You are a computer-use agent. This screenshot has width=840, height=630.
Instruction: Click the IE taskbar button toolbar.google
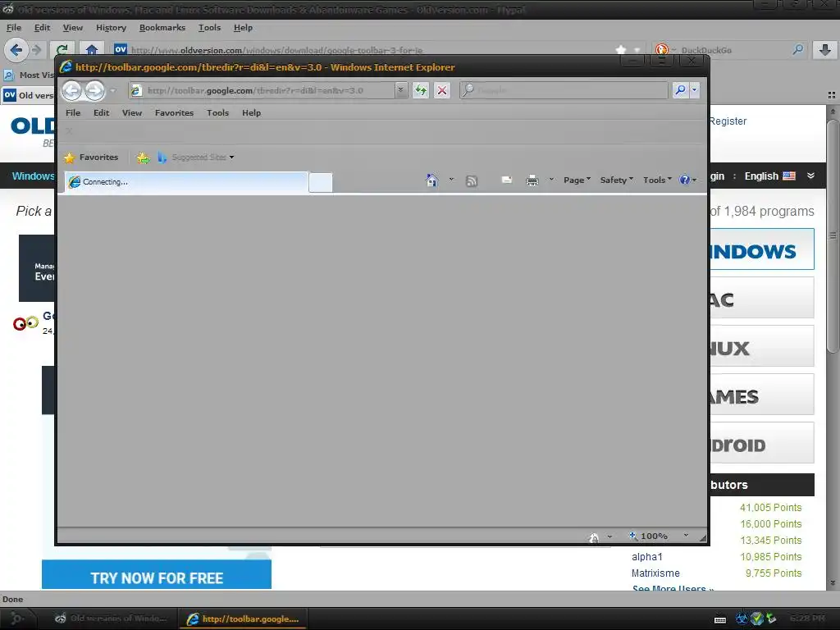tap(243, 619)
